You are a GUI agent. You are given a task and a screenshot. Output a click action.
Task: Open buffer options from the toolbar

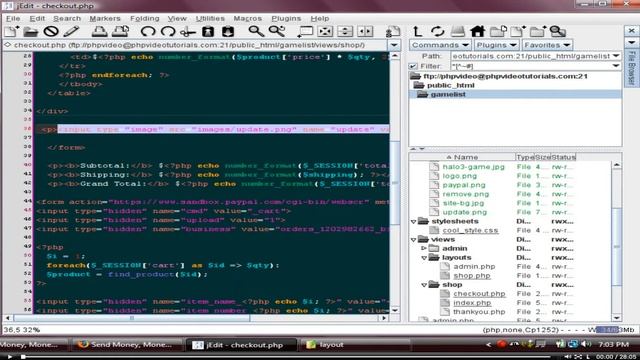(393, 31)
